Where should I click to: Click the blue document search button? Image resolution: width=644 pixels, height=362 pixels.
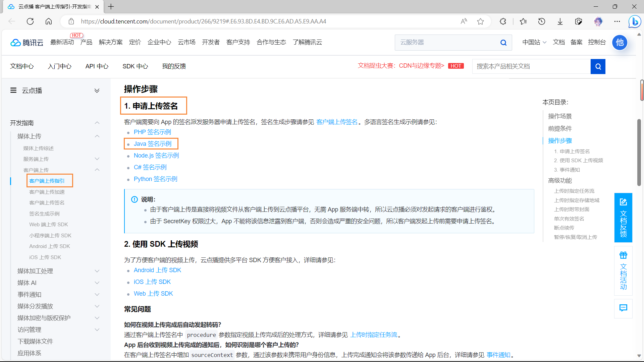tap(598, 66)
